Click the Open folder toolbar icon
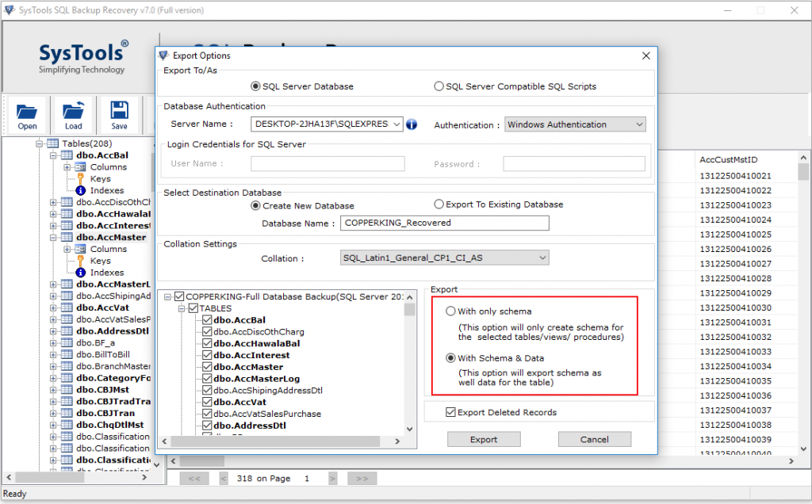Viewport: 812px width, 504px height. pyautogui.click(x=27, y=112)
